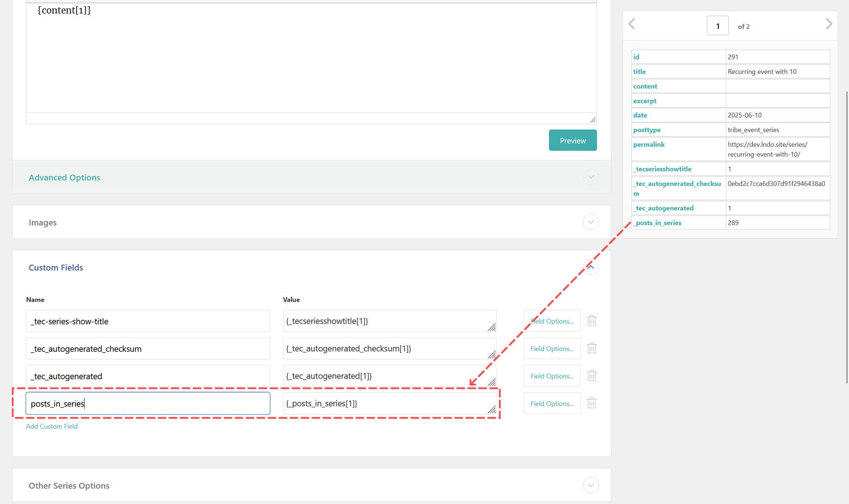Delete the posts_in_series custom field row
849x504 pixels.
[x=592, y=403]
